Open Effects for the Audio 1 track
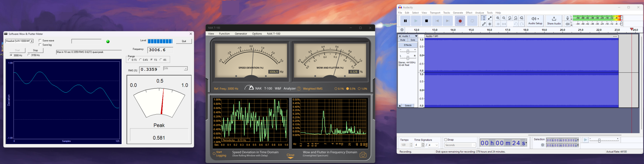Image resolution: width=644 pixels, height=164 pixels. [408, 45]
